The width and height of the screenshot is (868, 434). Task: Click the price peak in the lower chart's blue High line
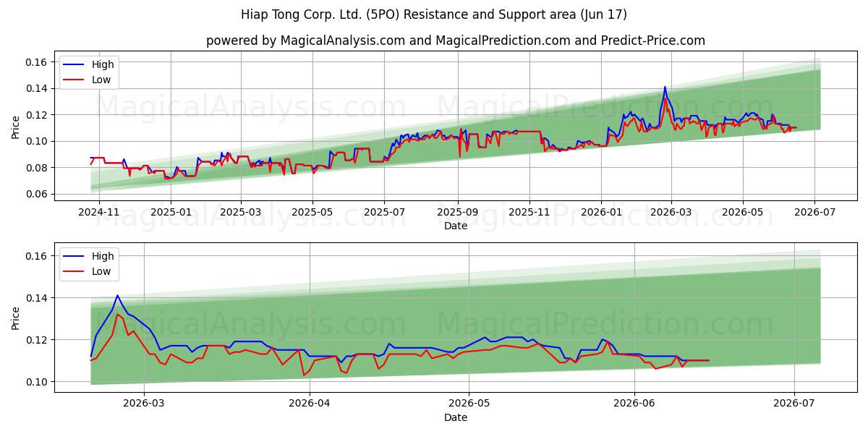tap(117, 295)
